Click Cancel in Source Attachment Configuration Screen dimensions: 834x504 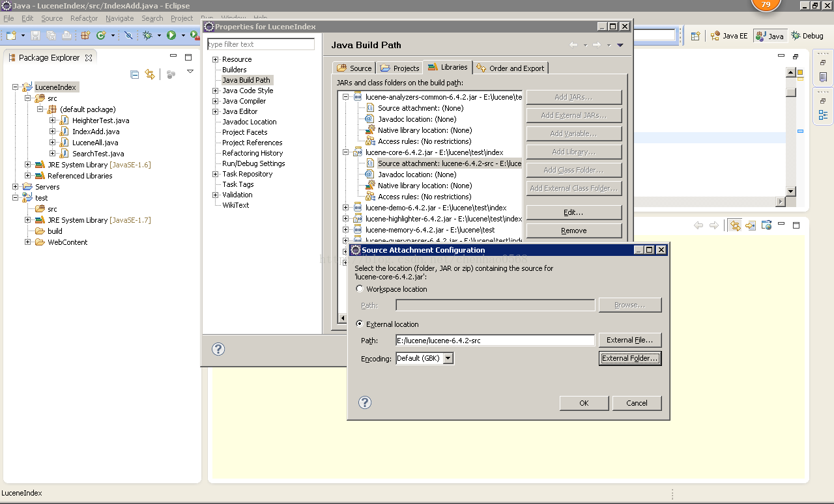point(637,403)
